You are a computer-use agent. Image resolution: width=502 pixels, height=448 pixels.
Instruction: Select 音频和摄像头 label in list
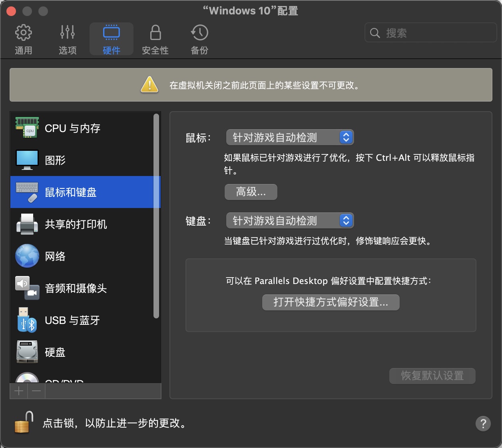click(x=76, y=288)
